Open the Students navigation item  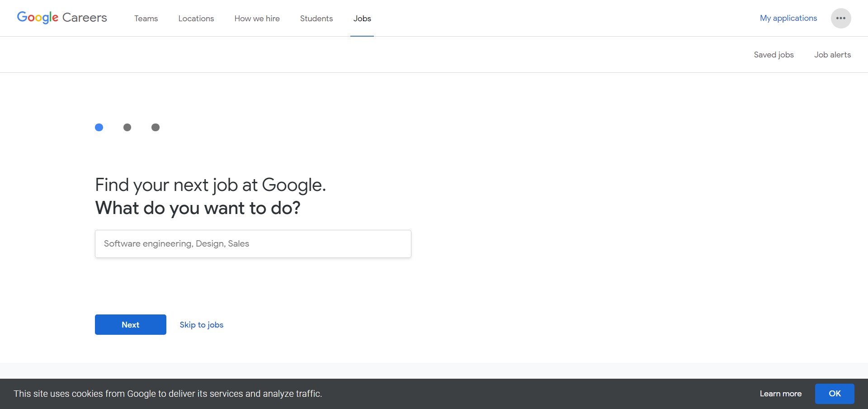click(x=316, y=19)
